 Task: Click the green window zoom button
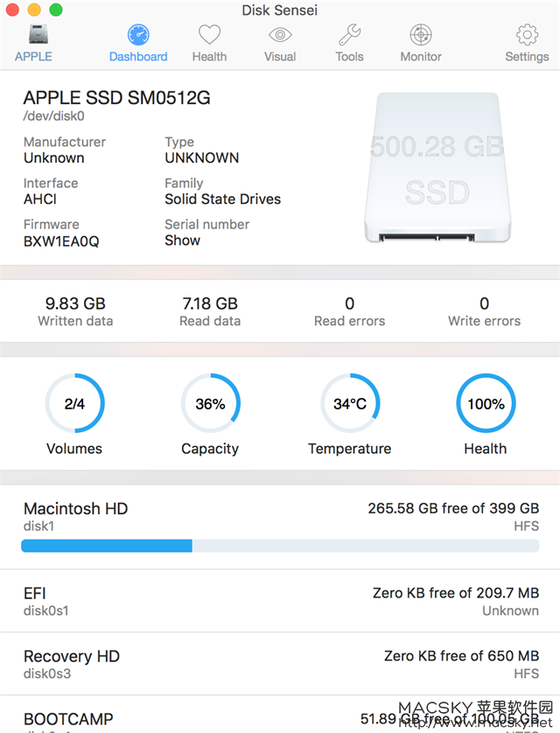point(56,10)
